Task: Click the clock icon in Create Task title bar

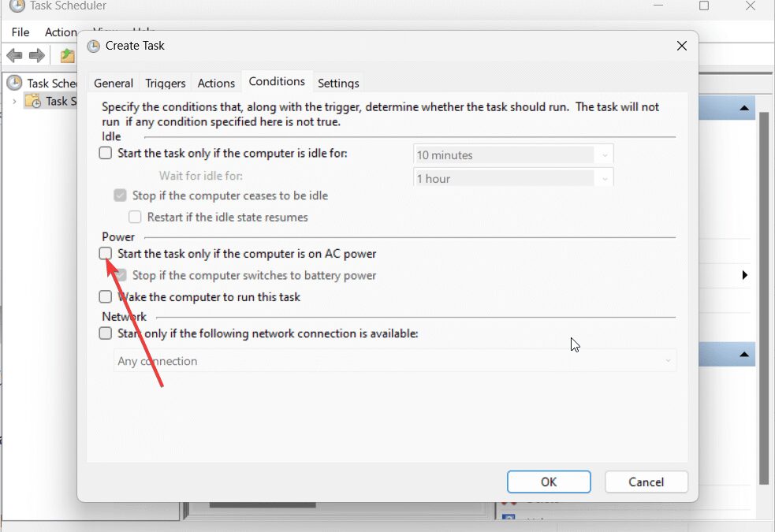Action: [x=94, y=46]
